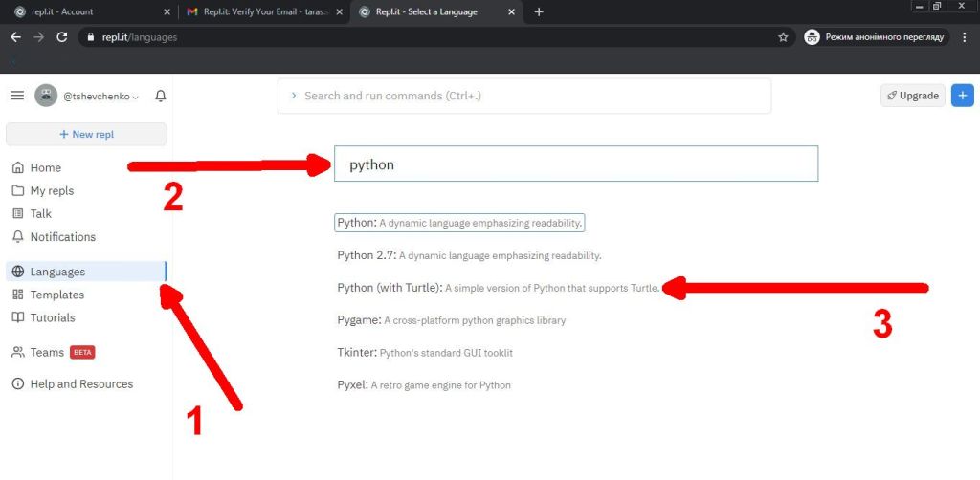Click the sidebar Notifications bell icon

(18, 236)
